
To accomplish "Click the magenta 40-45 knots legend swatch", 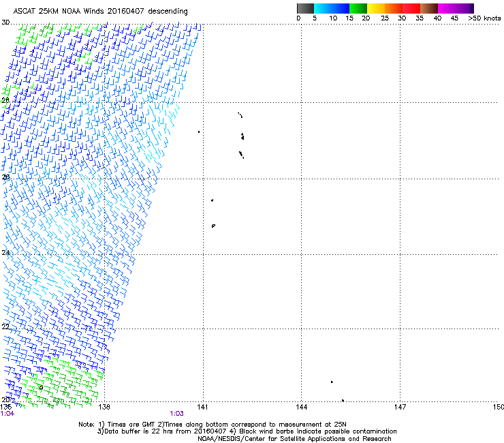I will (447, 8).
